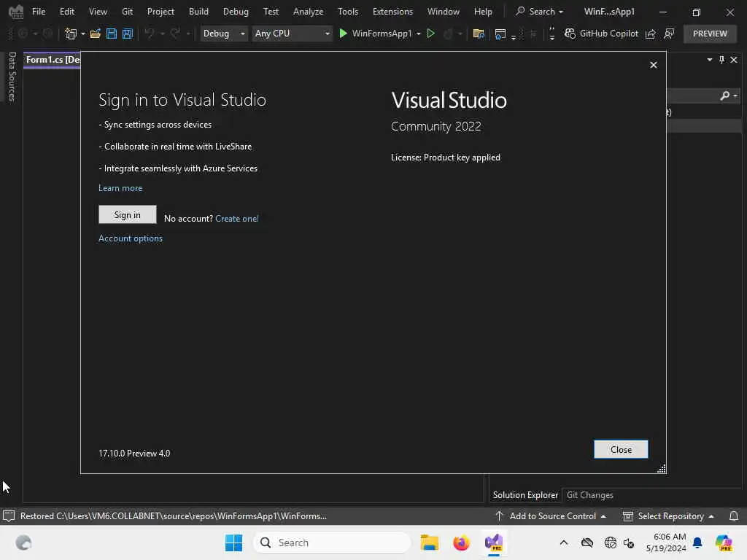
Task: Open the Edit menu
Action: pos(66,12)
